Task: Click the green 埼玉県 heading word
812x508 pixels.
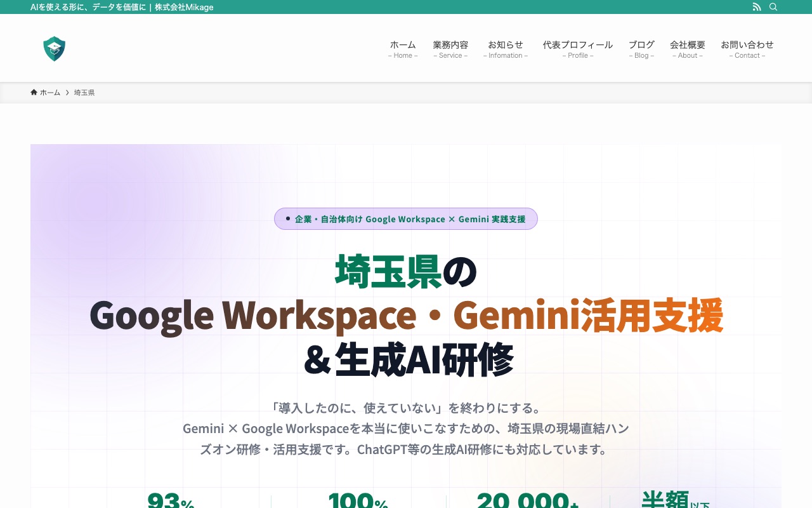Action: (x=388, y=271)
